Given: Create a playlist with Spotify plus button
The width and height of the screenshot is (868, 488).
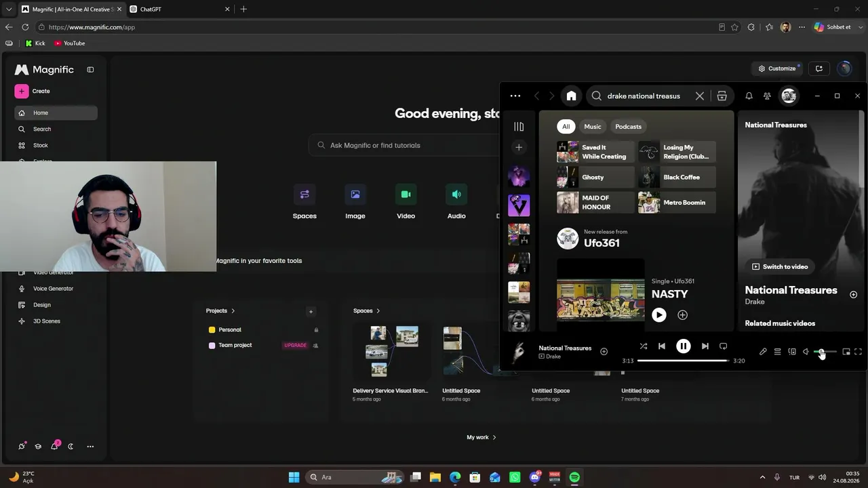Looking at the screenshot, I should pos(519,147).
